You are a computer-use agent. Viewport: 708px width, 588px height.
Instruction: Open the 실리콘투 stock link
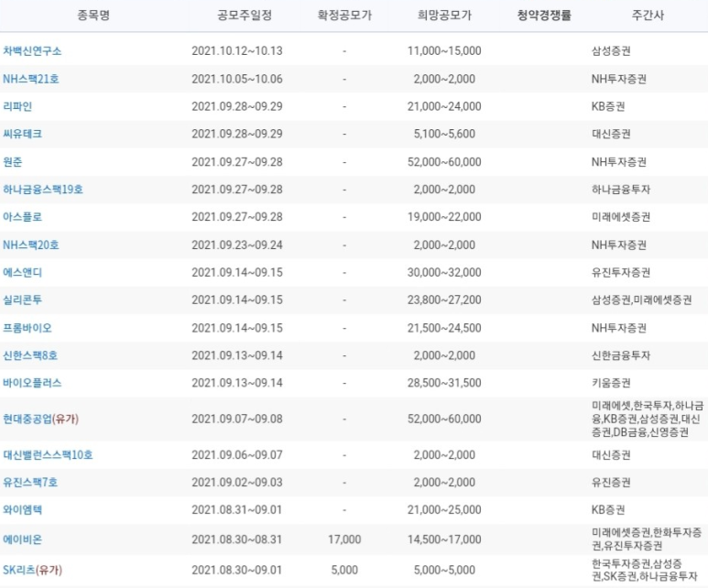tap(22, 299)
